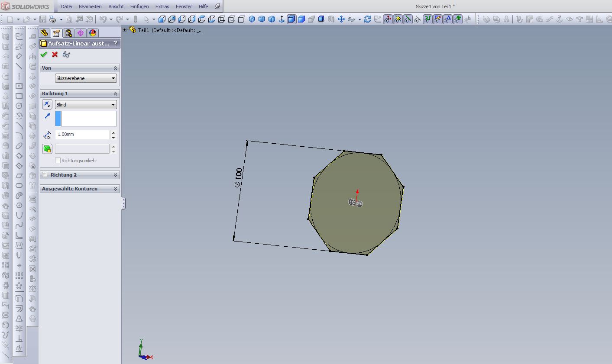
Task: Select the Circle sketch tool
Action: point(19,106)
